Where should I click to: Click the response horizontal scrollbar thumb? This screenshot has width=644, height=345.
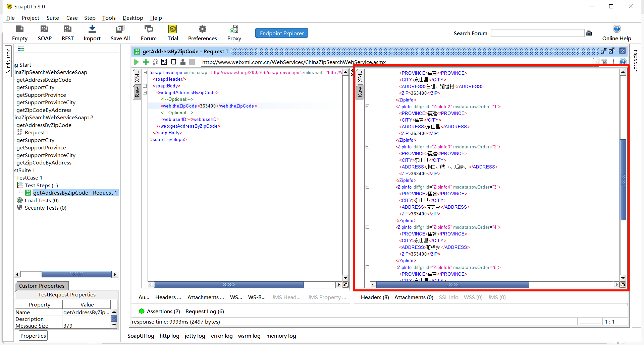pos(453,285)
